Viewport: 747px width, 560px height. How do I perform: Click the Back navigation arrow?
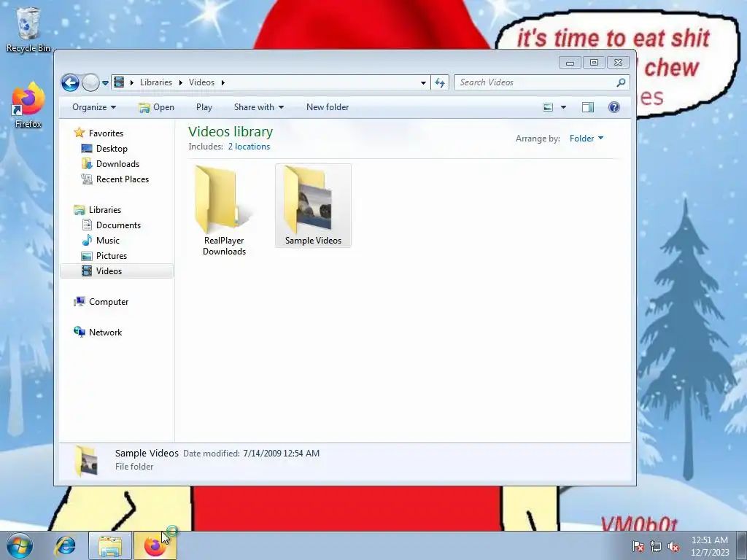pyautogui.click(x=70, y=82)
